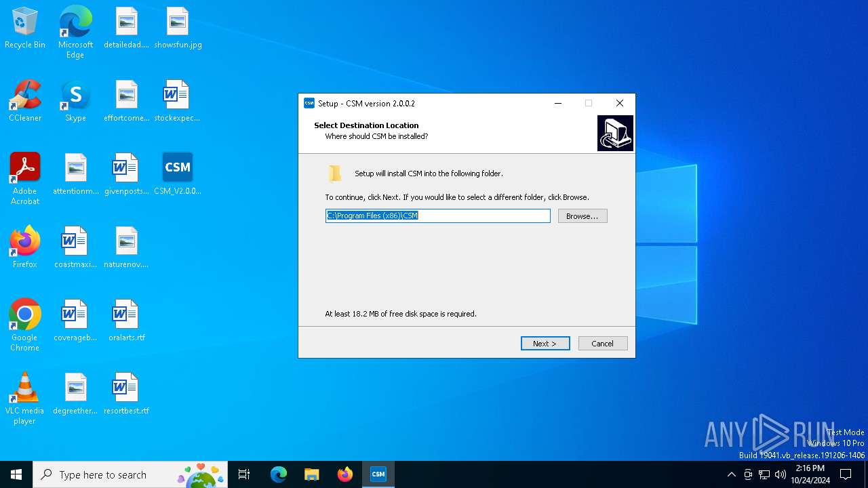Select the CCleaner desktop shortcut
The width and height of the screenshot is (868, 488).
(x=25, y=101)
